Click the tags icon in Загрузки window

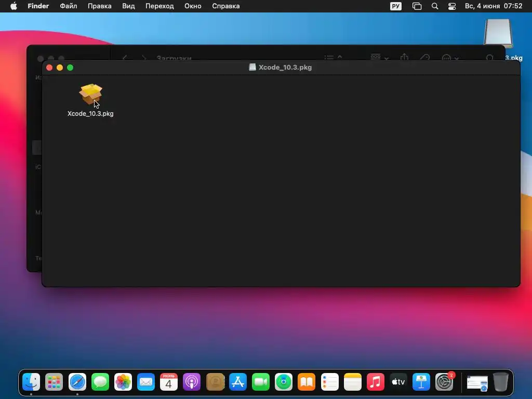(x=425, y=57)
